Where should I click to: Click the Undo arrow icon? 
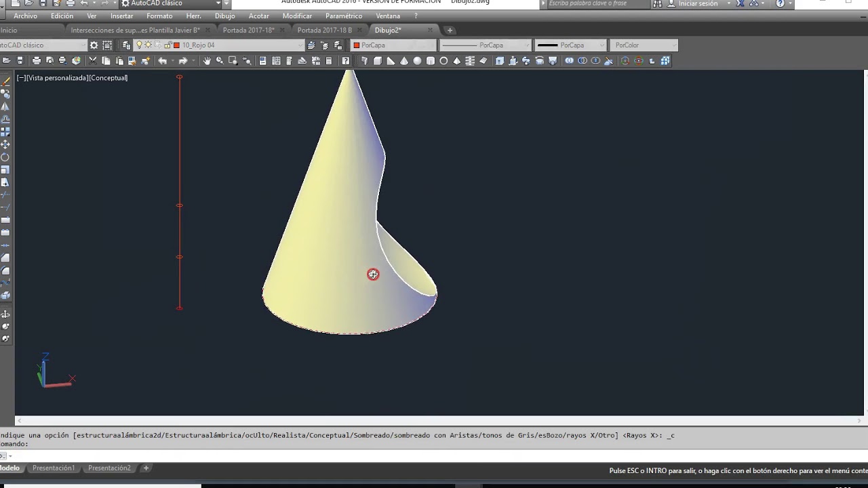pyautogui.click(x=163, y=61)
